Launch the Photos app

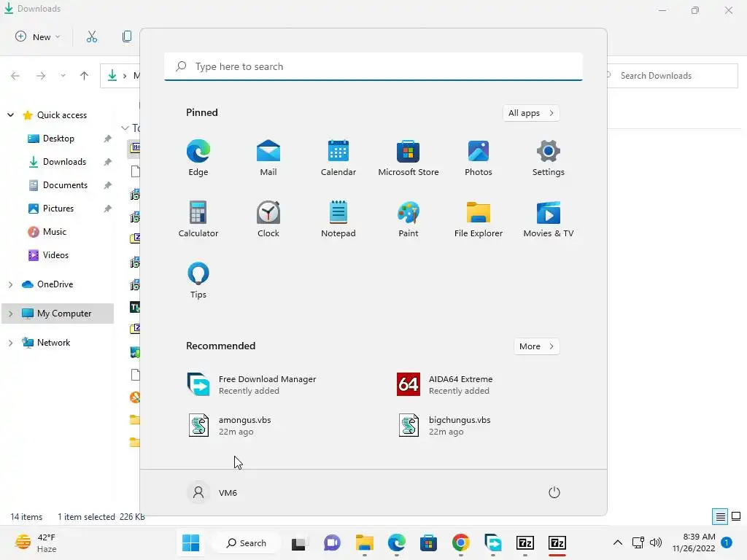(x=479, y=158)
